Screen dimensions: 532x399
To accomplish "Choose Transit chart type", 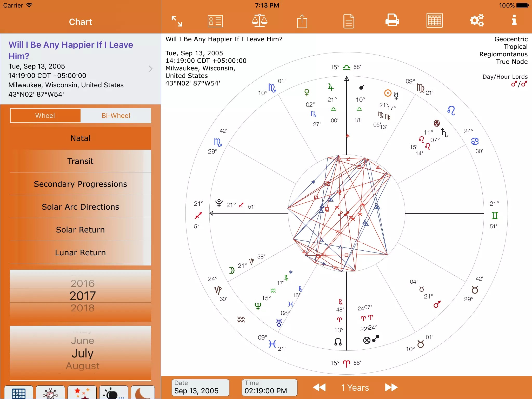I will click(x=81, y=161).
